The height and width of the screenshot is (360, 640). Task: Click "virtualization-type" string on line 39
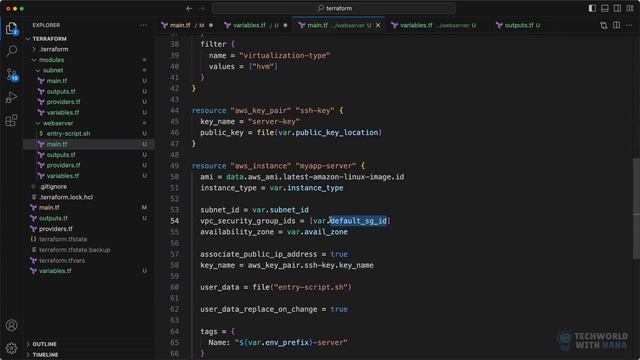[x=284, y=56]
